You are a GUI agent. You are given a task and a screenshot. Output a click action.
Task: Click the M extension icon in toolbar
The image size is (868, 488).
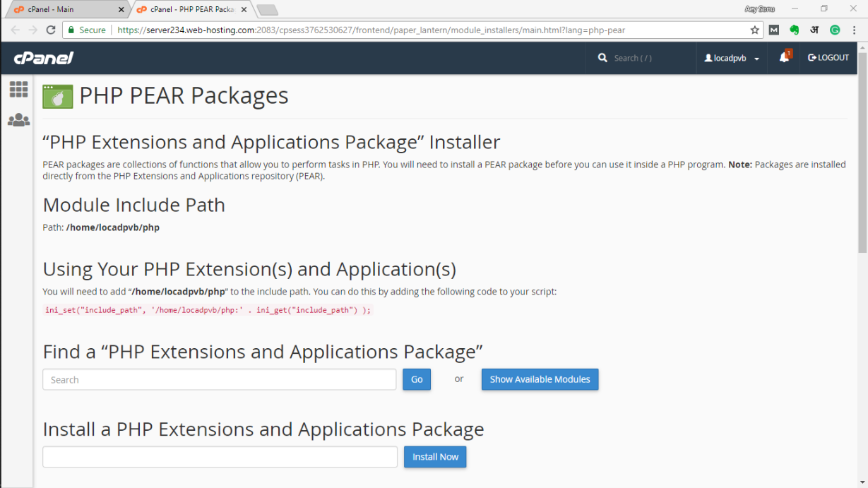tap(774, 30)
